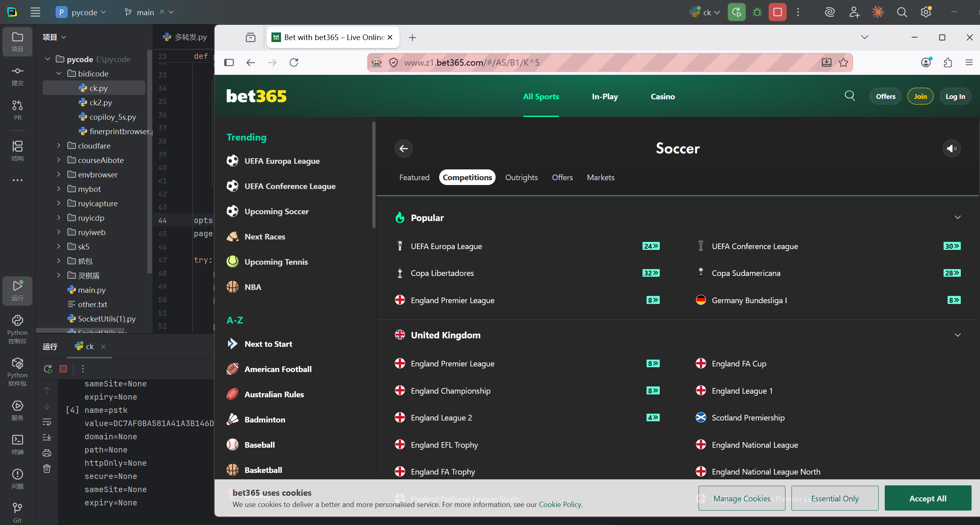Open PyCharm Search Everywhere magnifier
The width and height of the screenshot is (980, 525).
[x=902, y=12]
